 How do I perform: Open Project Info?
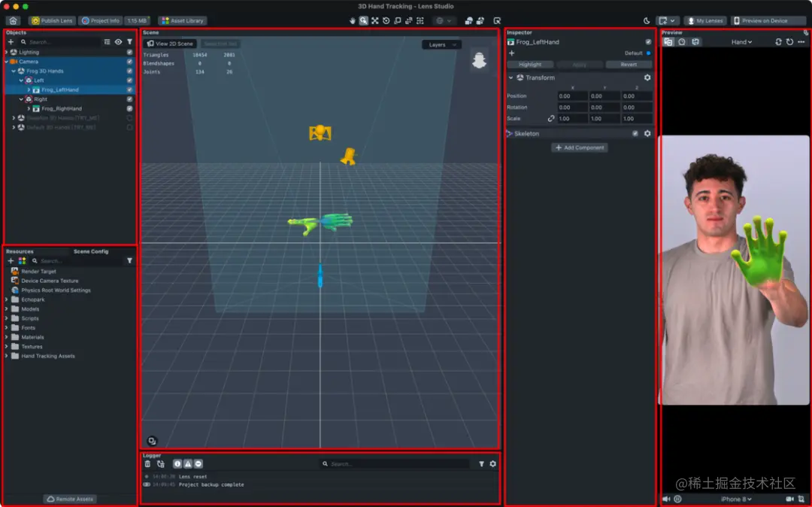coord(101,21)
